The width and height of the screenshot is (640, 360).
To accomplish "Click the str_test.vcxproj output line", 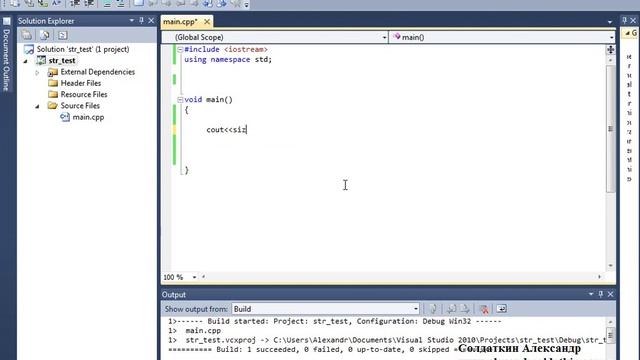I will pos(387,340).
